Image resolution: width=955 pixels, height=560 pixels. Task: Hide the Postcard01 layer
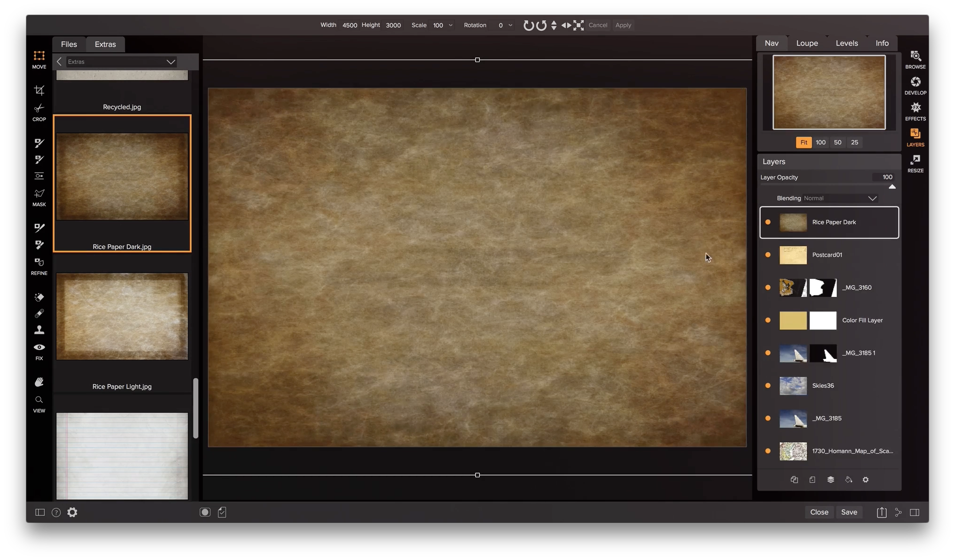768,255
